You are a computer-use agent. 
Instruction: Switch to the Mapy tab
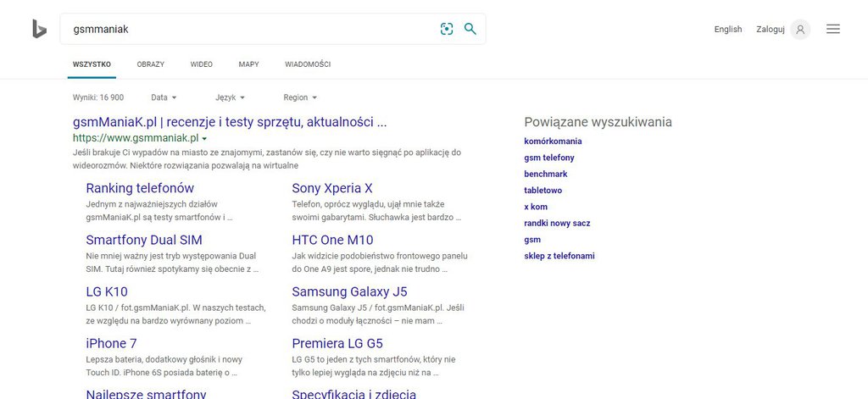point(248,64)
